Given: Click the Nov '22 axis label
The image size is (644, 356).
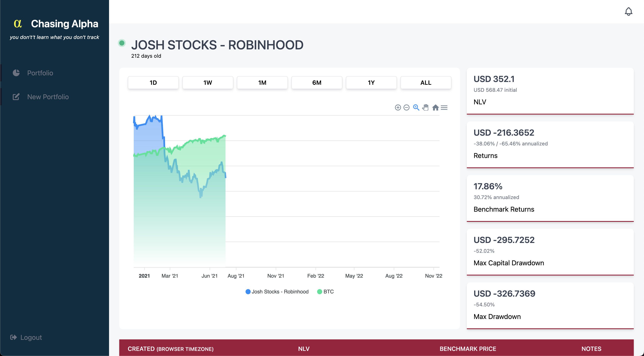Looking at the screenshot, I should point(434,276).
